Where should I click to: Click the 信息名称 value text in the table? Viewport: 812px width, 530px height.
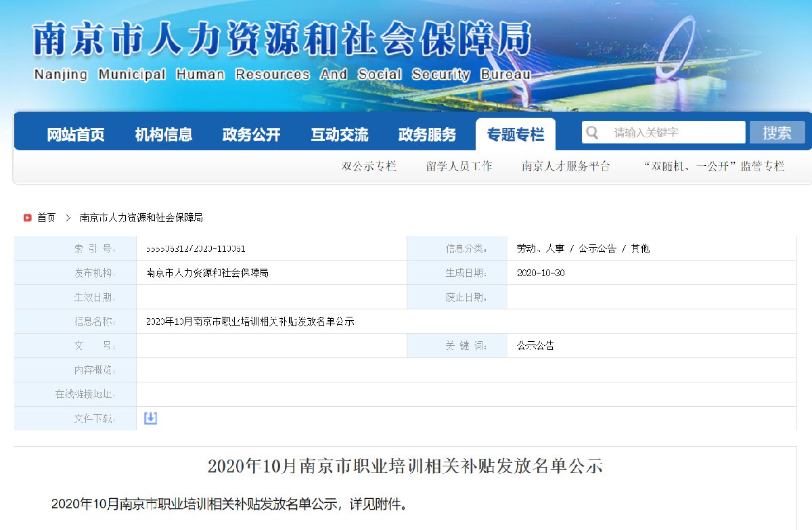coord(250,322)
